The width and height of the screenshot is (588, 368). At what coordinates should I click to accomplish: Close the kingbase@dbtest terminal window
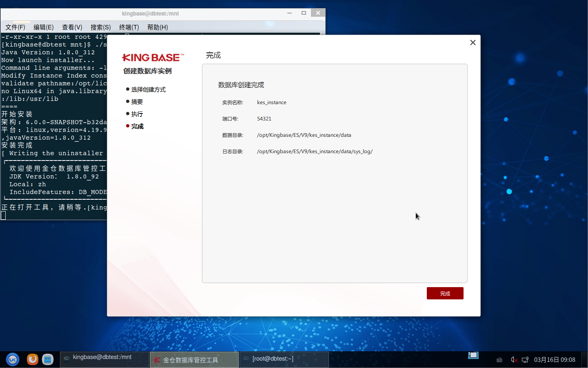point(318,13)
